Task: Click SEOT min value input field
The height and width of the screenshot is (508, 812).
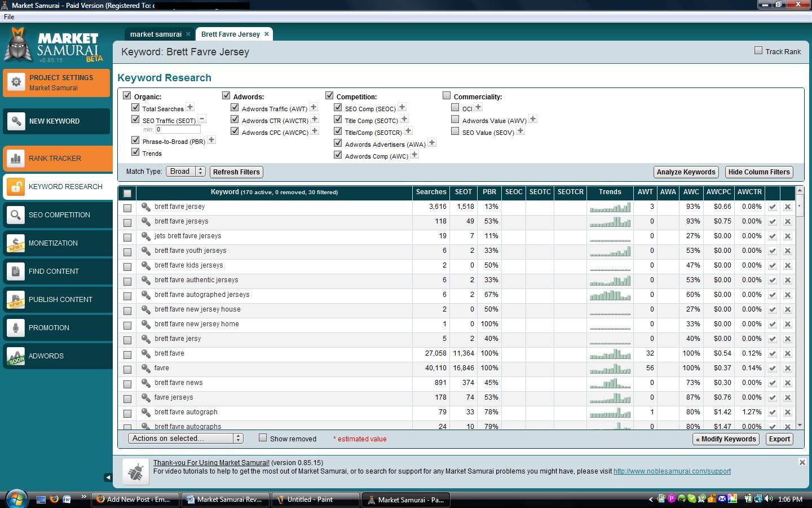Action: click(x=178, y=129)
